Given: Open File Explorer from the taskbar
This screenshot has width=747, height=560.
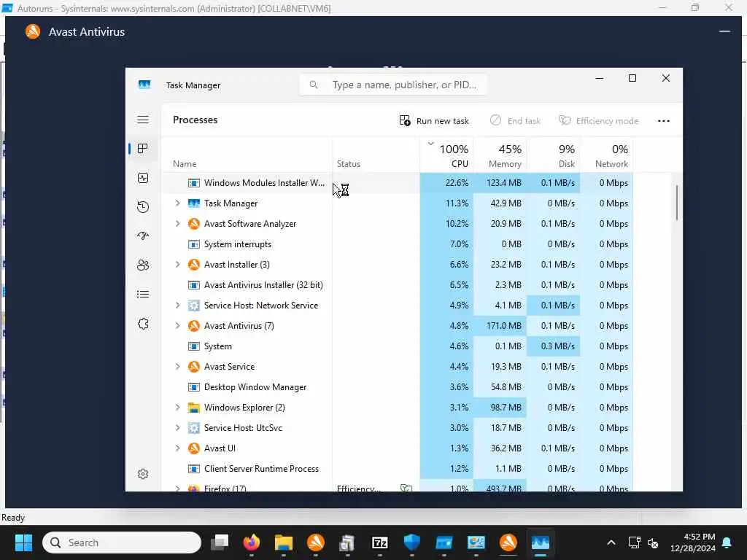Looking at the screenshot, I should pyautogui.click(x=284, y=542).
